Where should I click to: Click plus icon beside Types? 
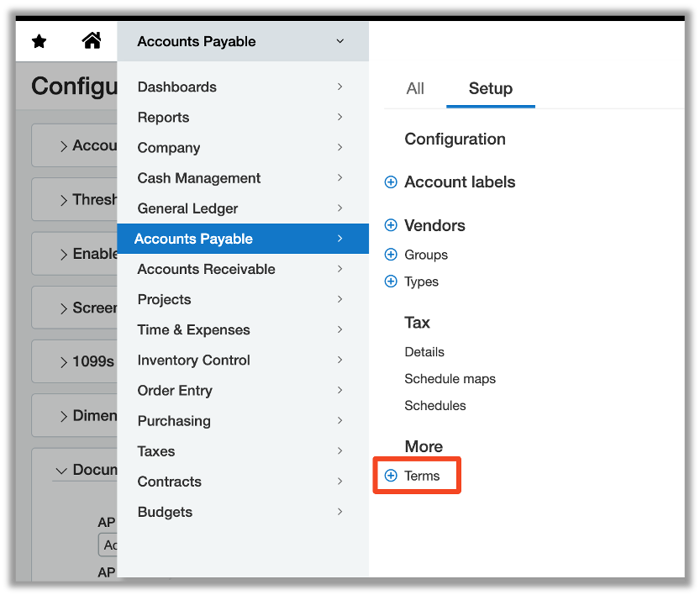coord(391,282)
